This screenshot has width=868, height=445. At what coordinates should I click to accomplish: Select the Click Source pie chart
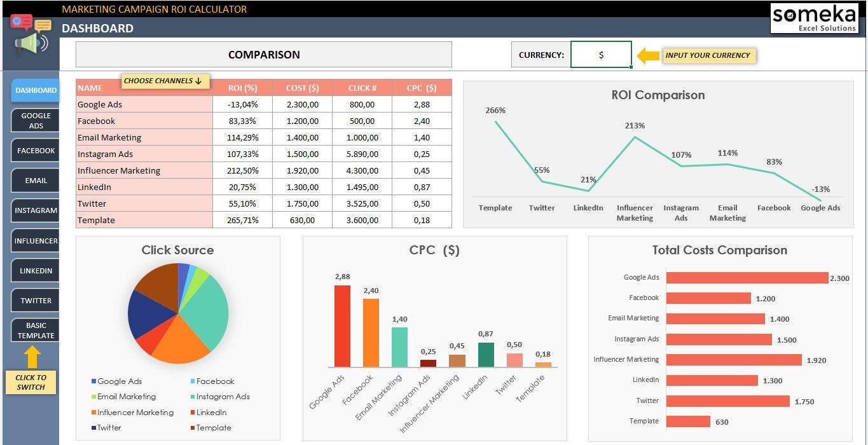179,313
